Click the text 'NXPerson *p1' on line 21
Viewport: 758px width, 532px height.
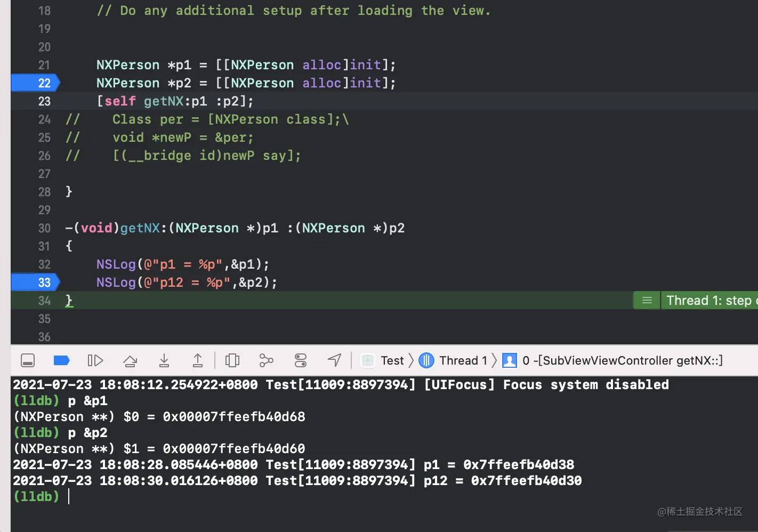tap(143, 65)
